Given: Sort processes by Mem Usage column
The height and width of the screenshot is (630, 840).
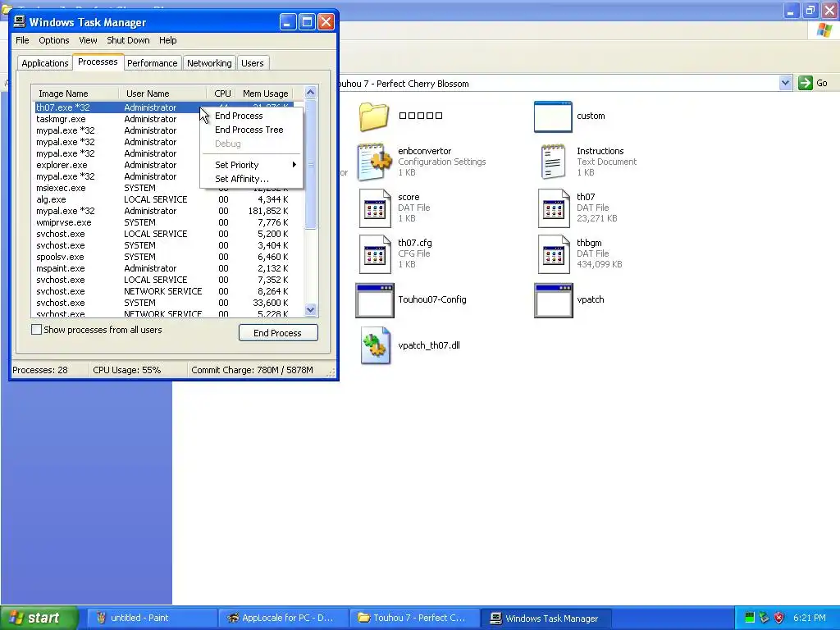Looking at the screenshot, I should pos(265,94).
